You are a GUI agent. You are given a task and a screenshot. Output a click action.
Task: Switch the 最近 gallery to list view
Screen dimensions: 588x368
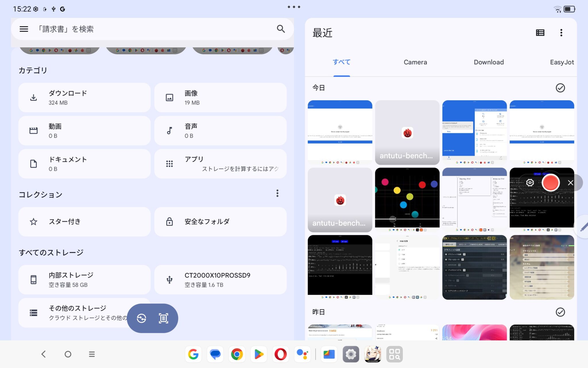click(x=540, y=32)
